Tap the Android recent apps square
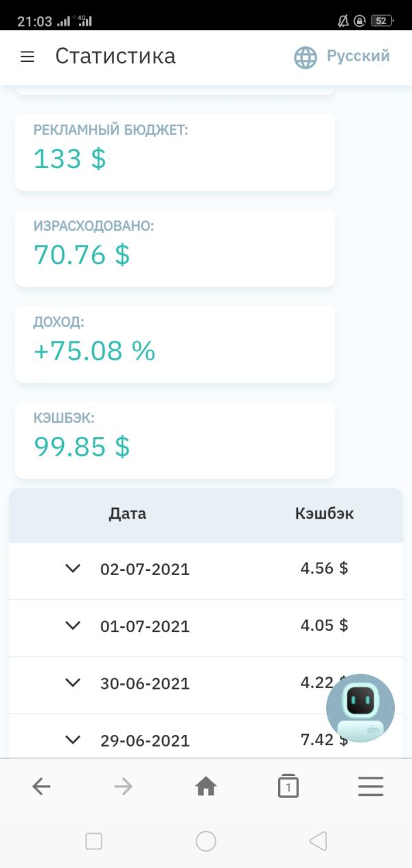Screen dimensions: 412x868 pyautogui.click(x=94, y=841)
